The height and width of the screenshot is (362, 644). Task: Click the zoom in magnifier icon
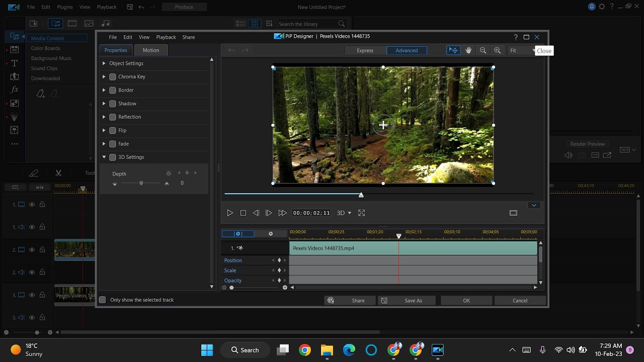coord(498,50)
